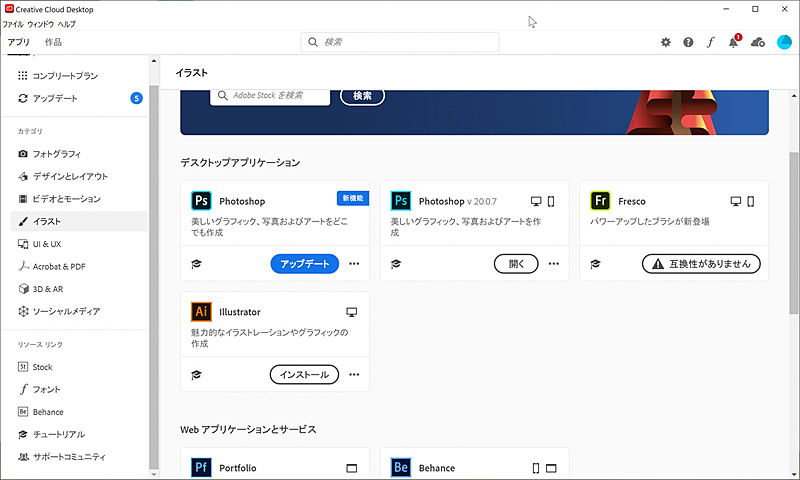The width and height of the screenshot is (800, 480).
Task: Switch to the アプリ tab
Action: pyautogui.click(x=18, y=42)
